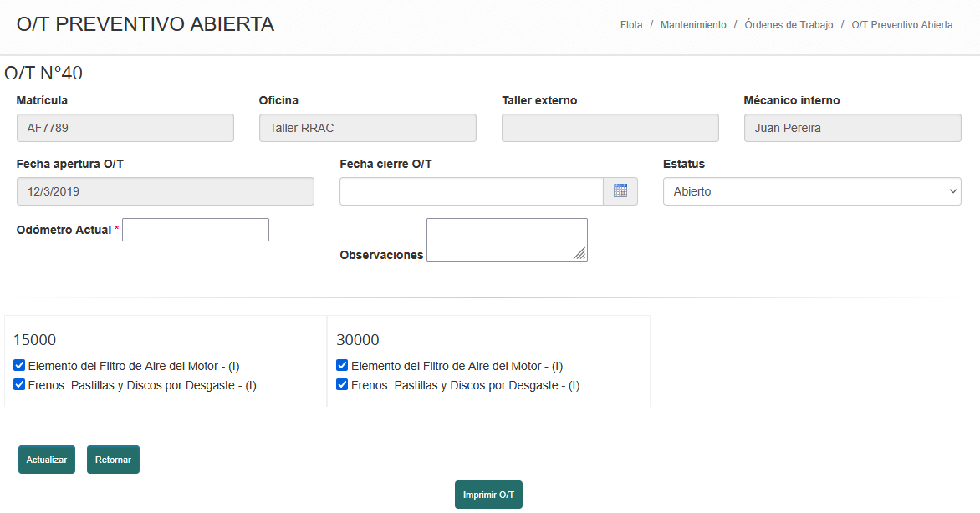Image resolution: width=980 pixels, height=513 pixels.
Task: Click the Fecha apertura O/T field
Action: click(x=166, y=191)
